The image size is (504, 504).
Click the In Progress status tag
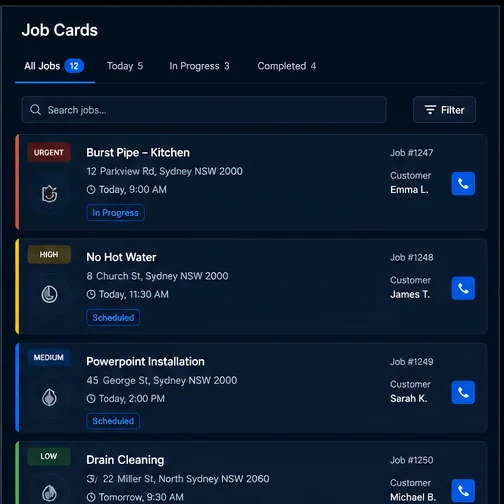[x=115, y=213]
